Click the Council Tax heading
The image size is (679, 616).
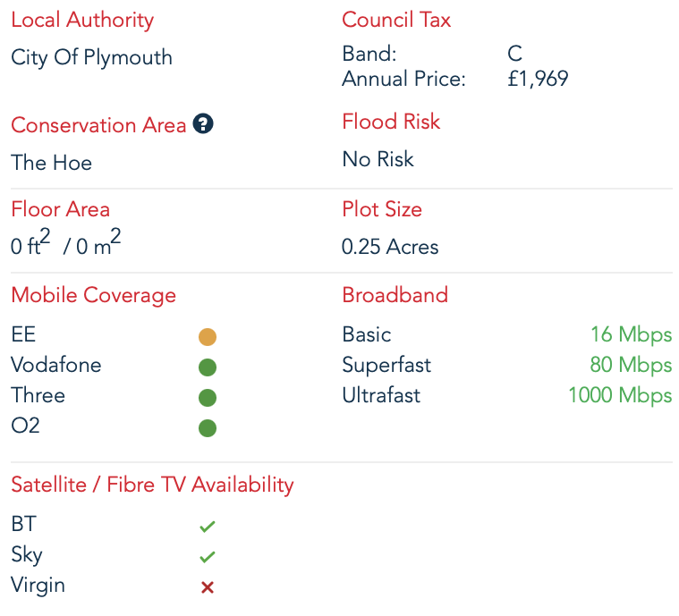tap(396, 20)
